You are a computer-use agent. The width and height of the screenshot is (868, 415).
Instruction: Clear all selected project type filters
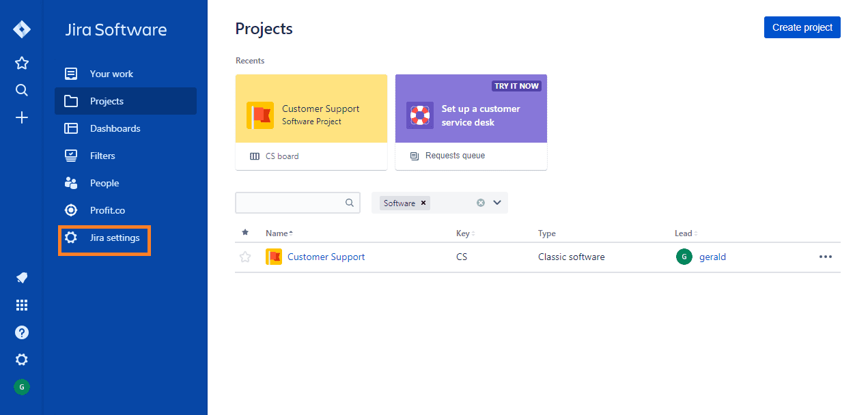coord(481,203)
